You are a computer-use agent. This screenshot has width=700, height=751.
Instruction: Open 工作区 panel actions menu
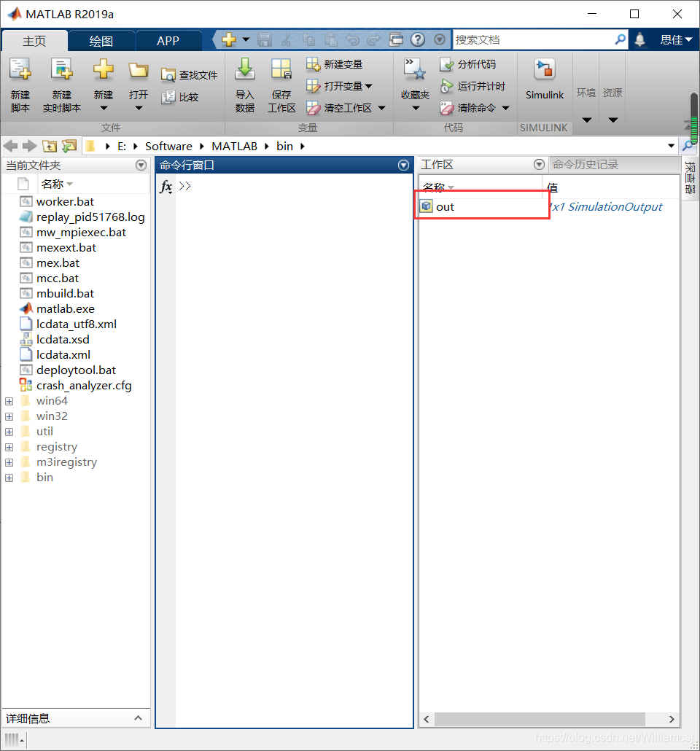point(539,165)
